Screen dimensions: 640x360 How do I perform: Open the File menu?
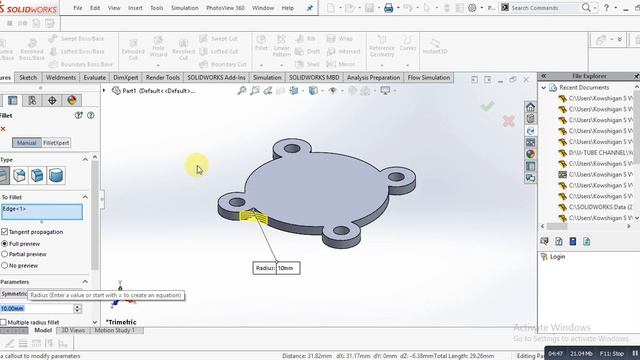78,8
